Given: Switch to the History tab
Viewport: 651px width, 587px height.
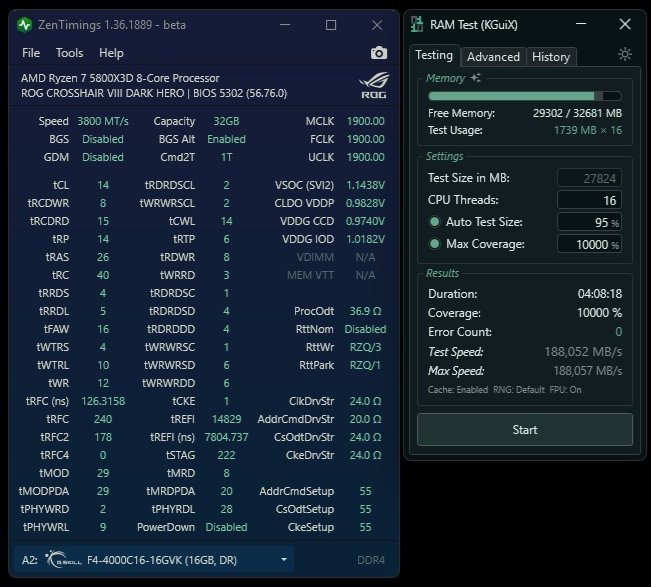Looking at the screenshot, I should 551,56.
